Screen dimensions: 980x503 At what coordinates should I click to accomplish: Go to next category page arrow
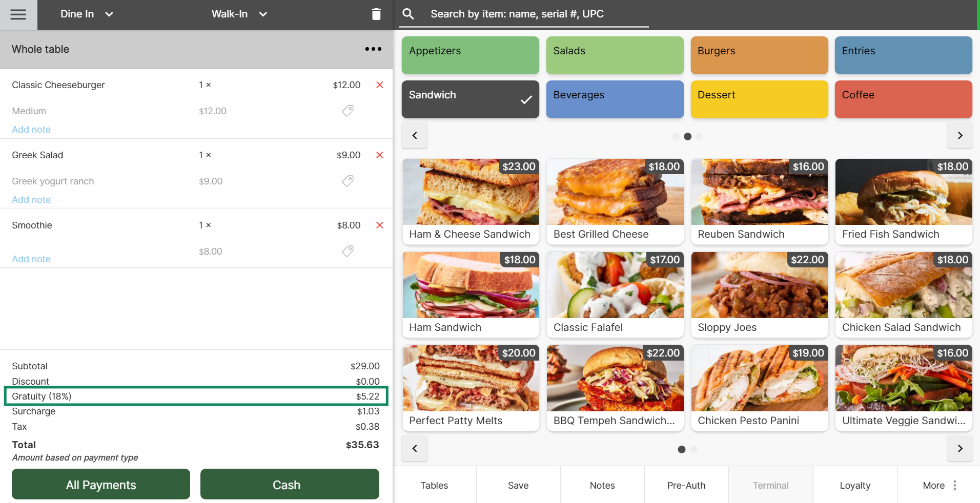click(959, 136)
